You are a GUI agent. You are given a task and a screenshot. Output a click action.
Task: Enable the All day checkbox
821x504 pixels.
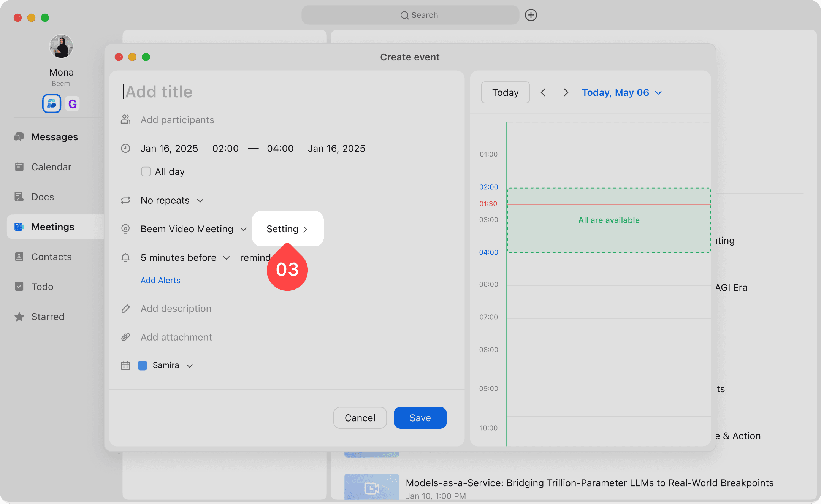pyautogui.click(x=146, y=171)
